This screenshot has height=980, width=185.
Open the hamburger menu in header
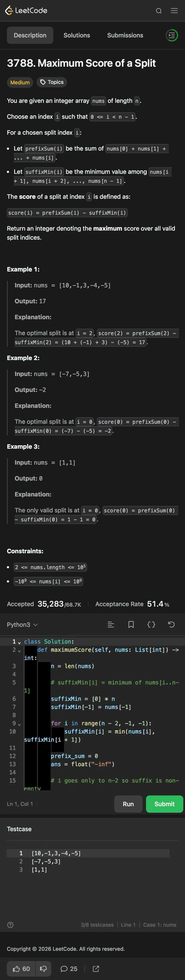(x=174, y=11)
